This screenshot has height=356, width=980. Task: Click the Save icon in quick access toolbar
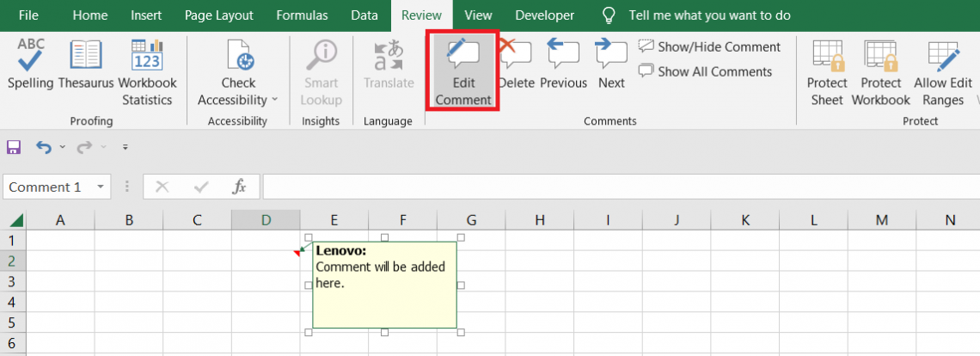[x=14, y=148]
